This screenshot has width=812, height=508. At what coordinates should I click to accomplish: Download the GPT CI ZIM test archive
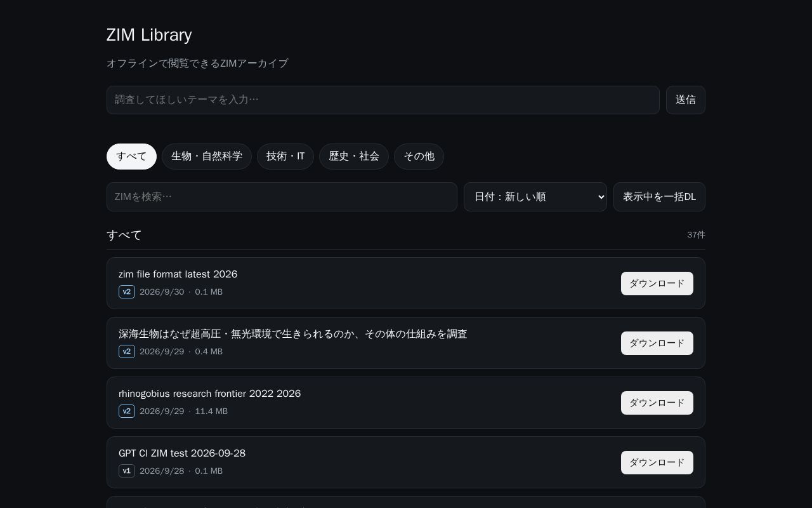point(657,462)
